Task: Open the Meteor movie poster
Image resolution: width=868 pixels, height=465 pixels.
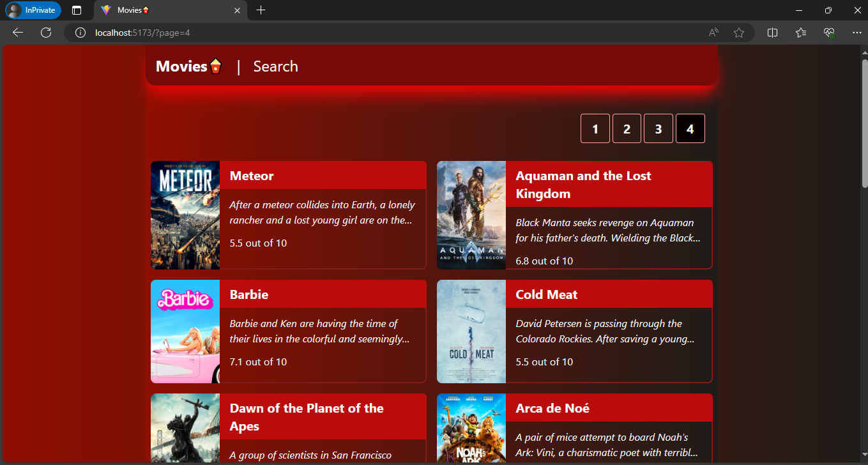Action: click(x=185, y=215)
